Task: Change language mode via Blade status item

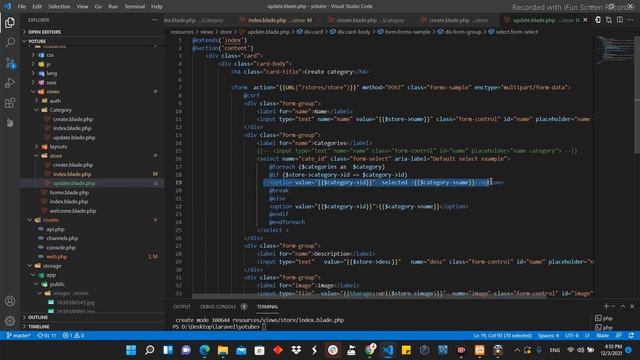Action: (x=602, y=336)
